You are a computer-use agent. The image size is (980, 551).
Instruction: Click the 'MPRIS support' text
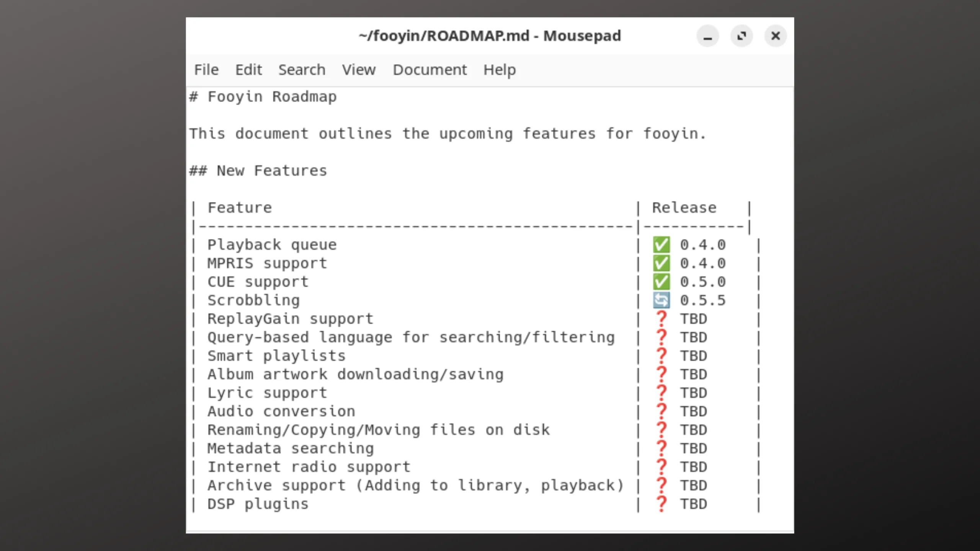click(268, 263)
